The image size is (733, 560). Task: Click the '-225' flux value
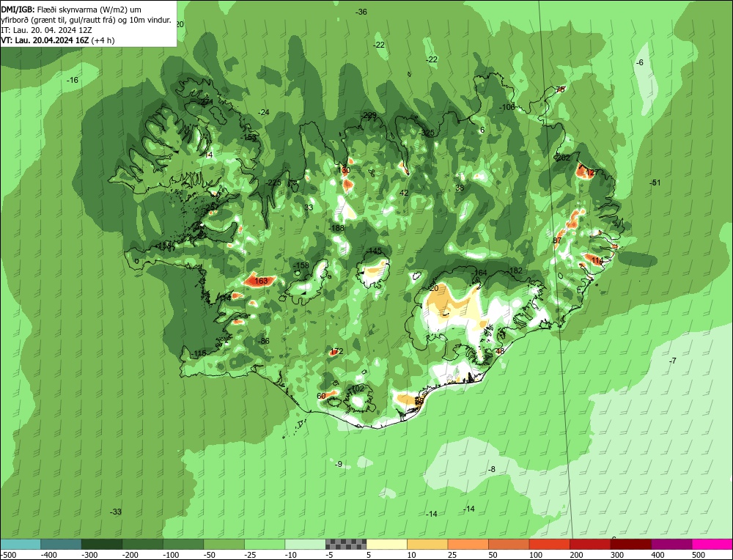click(x=273, y=183)
